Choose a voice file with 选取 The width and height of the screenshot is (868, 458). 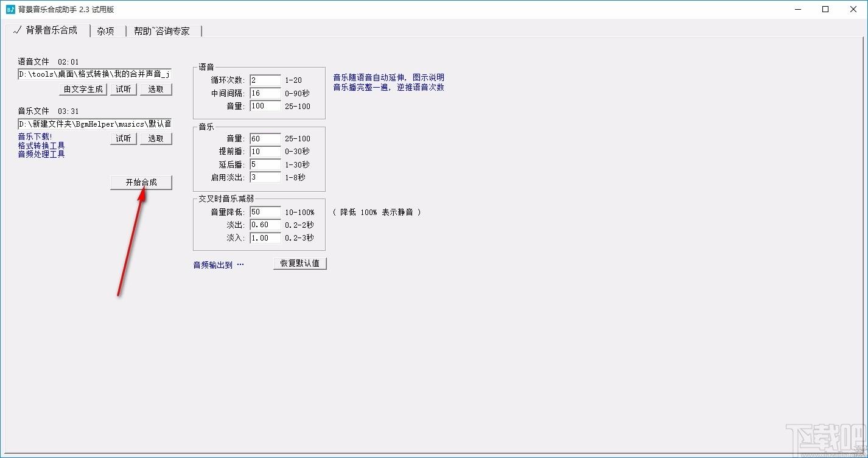[156, 90]
